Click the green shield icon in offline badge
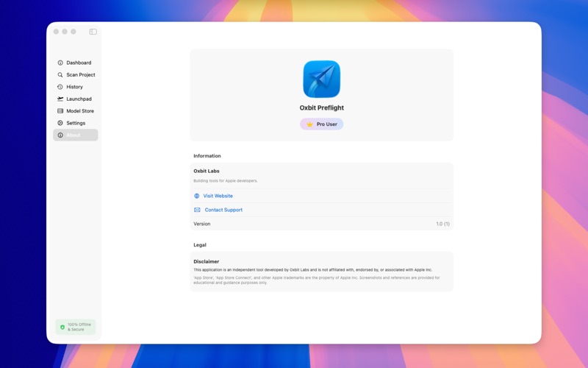 pyautogui.click(x=62, y=327)
